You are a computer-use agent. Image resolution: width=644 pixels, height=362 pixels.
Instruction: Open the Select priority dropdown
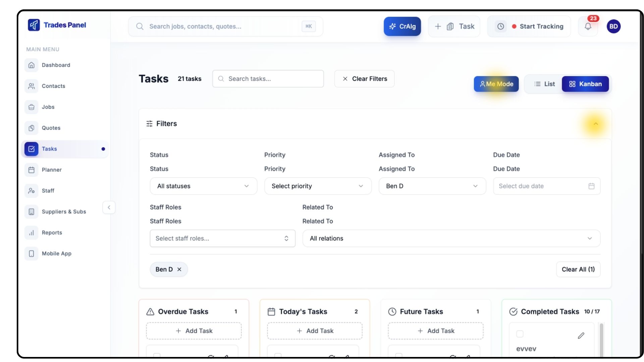[318, 186]
